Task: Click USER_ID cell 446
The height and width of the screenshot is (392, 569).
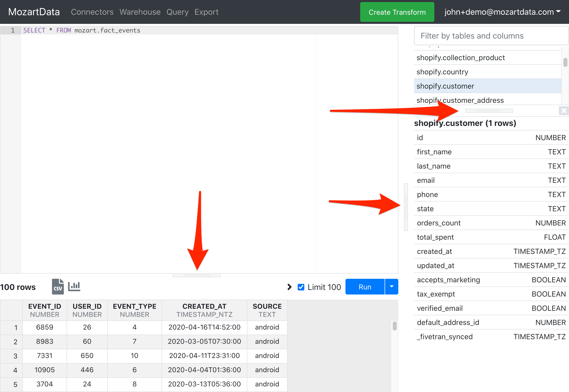Action: tap(87, 370)
